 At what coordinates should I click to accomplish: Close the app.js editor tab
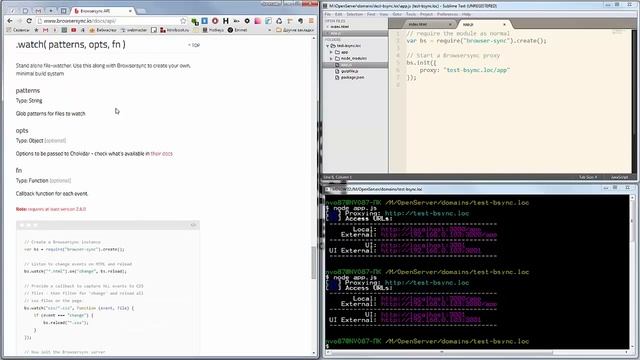coord(504,24)
